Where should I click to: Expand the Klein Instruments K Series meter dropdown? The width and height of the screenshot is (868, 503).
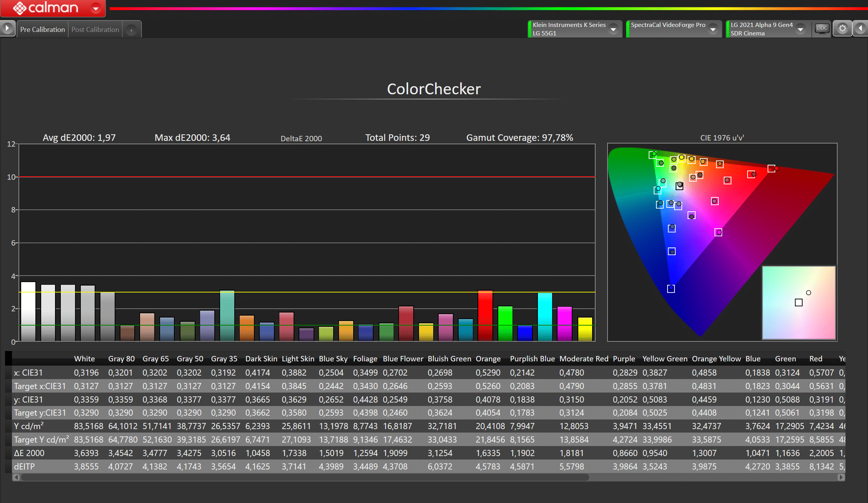tap(613, 29)
